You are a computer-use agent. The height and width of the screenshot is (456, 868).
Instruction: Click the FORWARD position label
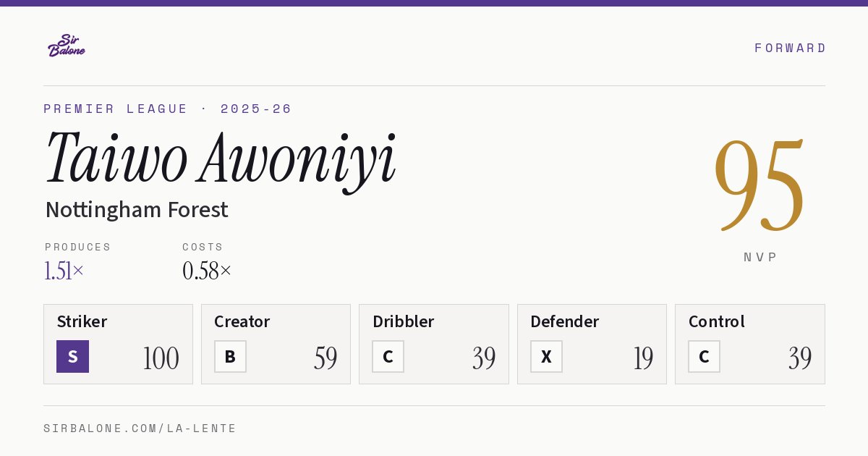pyautogui.click(x=790, y=48)
